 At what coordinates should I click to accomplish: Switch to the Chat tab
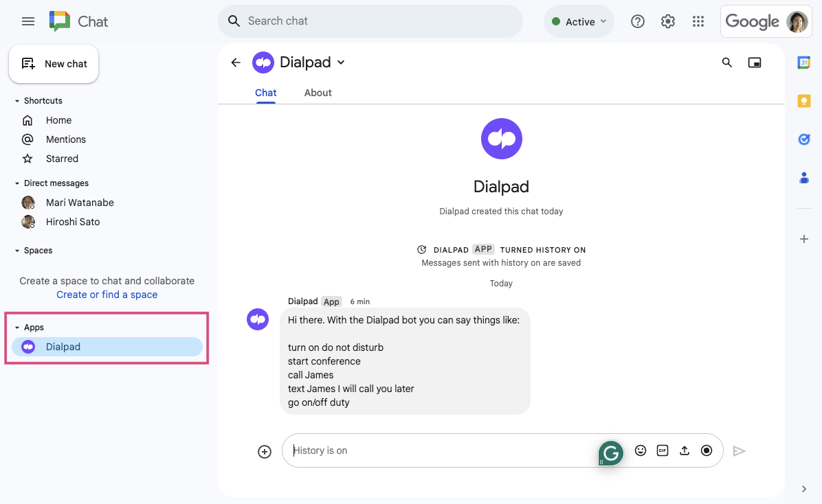[266, 93]
